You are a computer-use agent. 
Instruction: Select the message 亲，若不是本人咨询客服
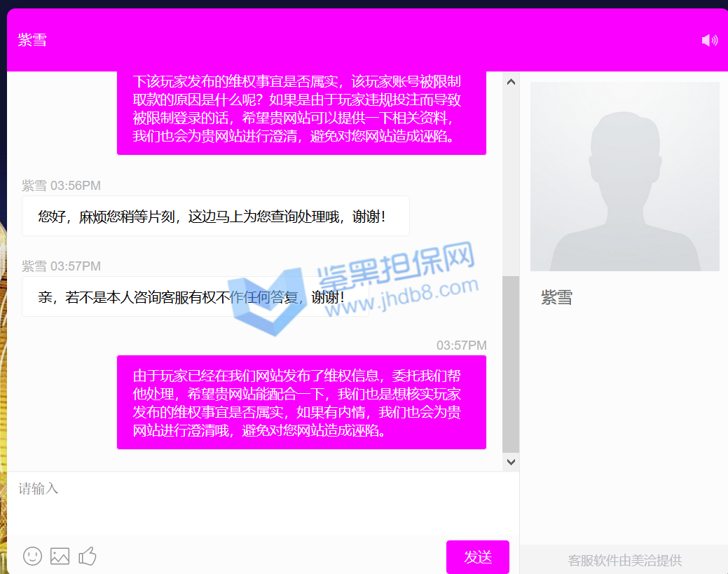pyautogui.click(x=191, y=297)
